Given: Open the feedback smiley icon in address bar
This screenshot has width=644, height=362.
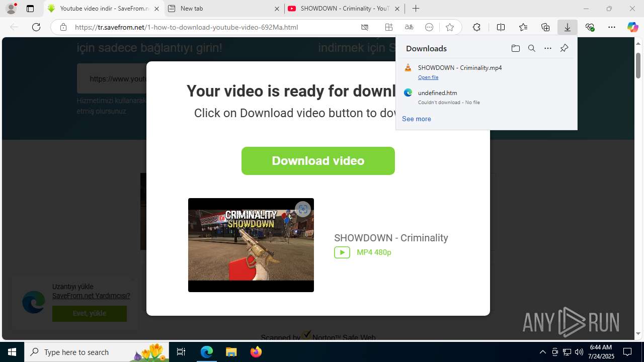Looking at the screenshot, I should (x=429, y=27).
